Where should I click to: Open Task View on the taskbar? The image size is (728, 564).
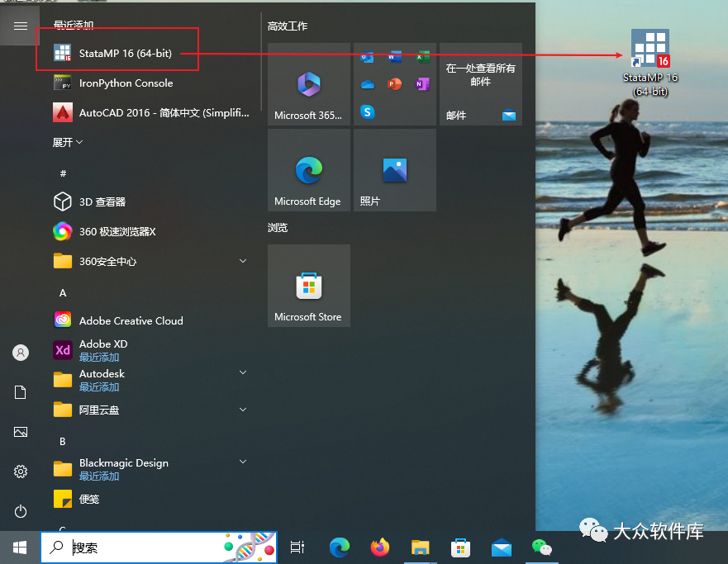pos(297,547)
